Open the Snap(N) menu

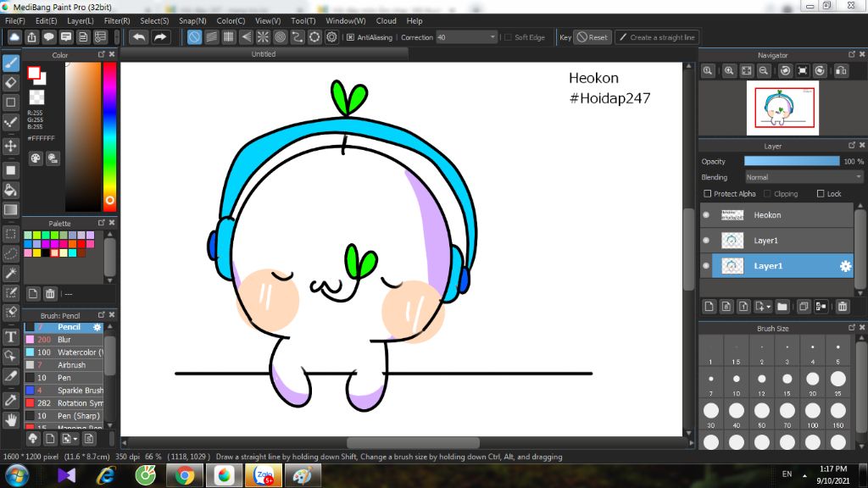point(192,20)
